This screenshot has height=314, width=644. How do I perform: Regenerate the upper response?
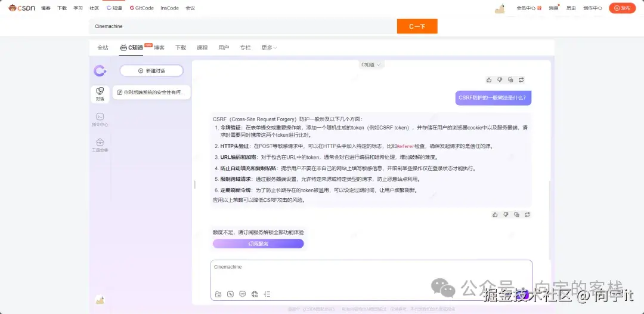point(521,80)
